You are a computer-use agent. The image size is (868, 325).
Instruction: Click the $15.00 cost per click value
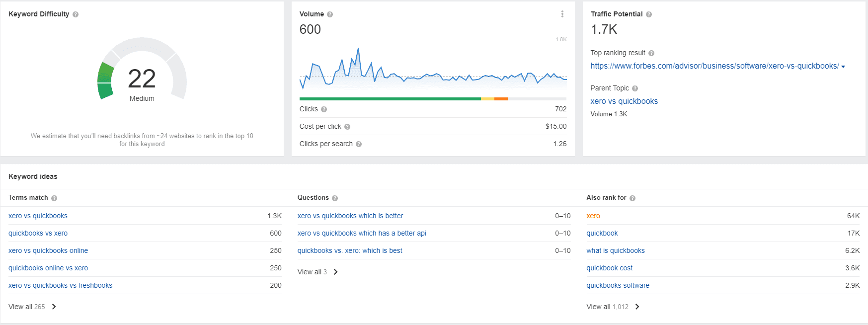[x=556, y=126]
